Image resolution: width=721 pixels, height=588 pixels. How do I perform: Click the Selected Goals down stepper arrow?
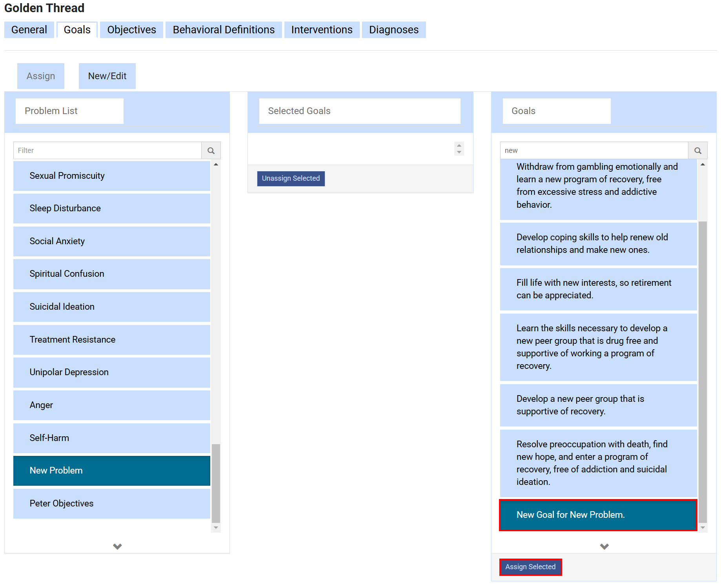pyautogui.click(x=459, y=152)
